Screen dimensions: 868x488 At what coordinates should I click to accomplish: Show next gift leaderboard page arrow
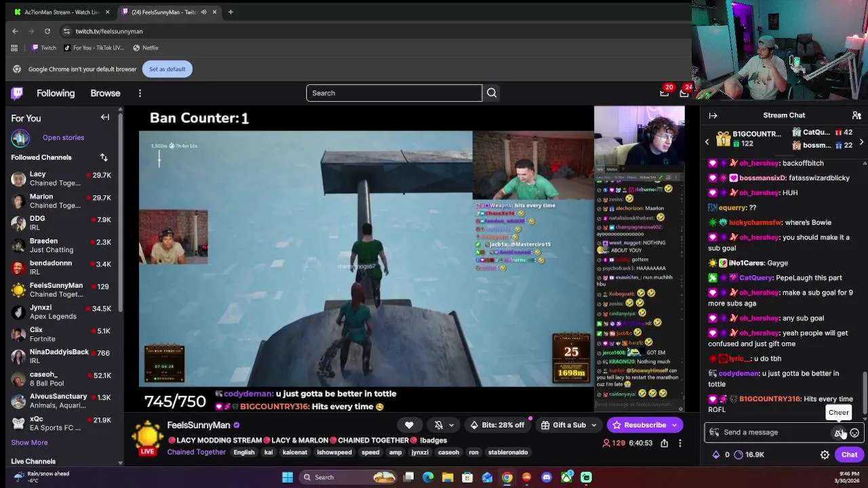(861, 142)
